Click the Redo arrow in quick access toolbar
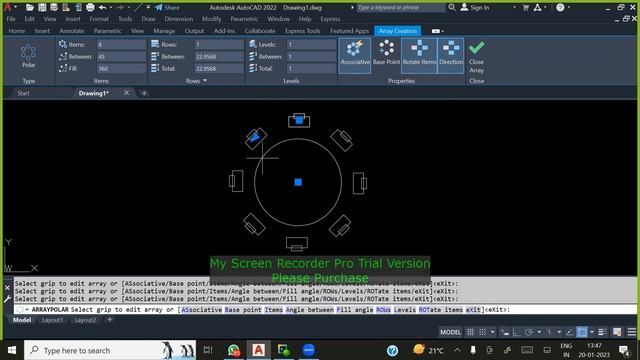The width and height of the screenshot is (640, 360). coord(120,7)
